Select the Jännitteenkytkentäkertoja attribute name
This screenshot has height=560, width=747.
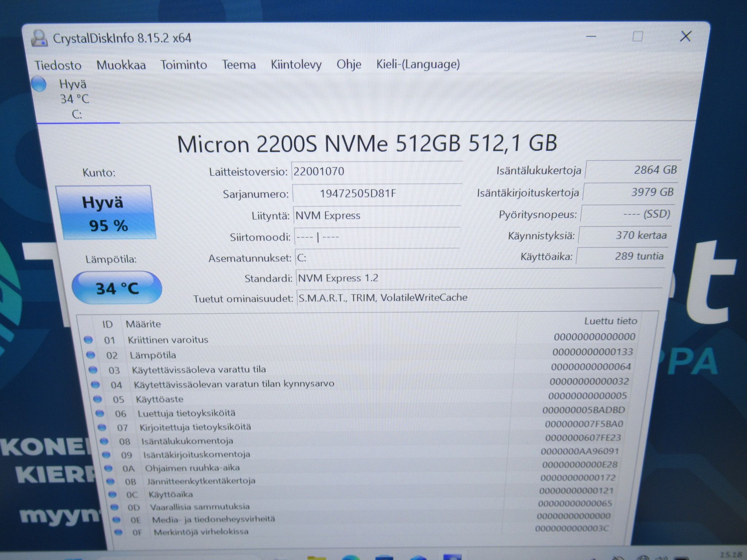coord(201,481)
